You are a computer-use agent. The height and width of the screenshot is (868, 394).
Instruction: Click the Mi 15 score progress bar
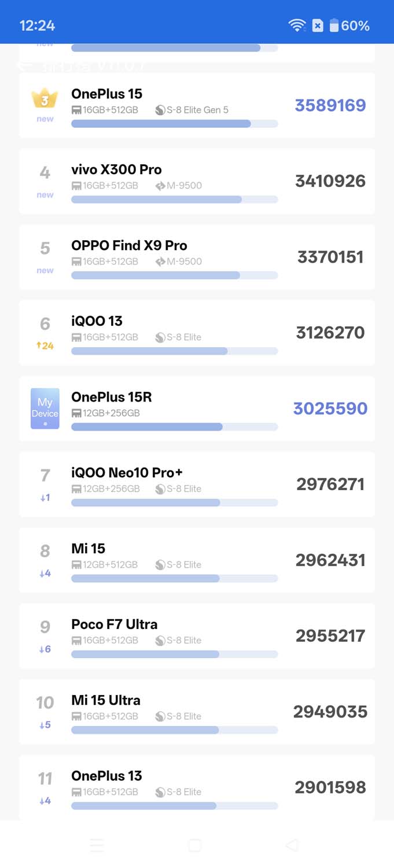174,579
